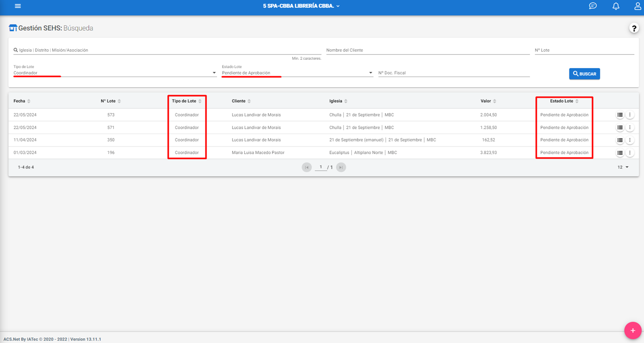Select client Maria Luisa Macedo Pastor
This screenshot has height=343, width=644.
[x=258, y=153]
